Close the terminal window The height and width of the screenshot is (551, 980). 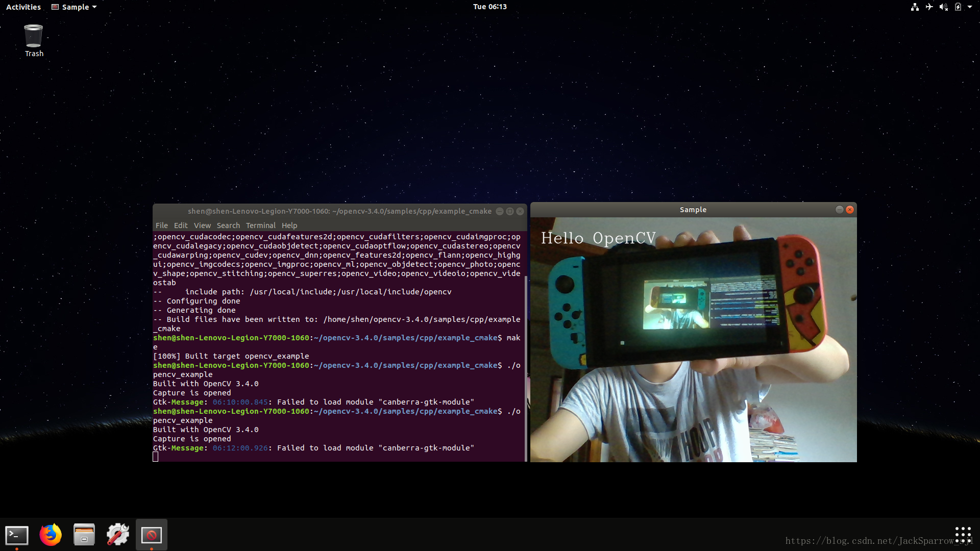tap(520, 211)
